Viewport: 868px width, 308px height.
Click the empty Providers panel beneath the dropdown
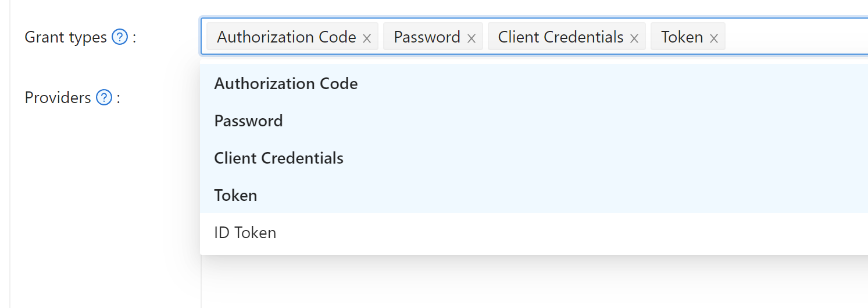[523, 282]
